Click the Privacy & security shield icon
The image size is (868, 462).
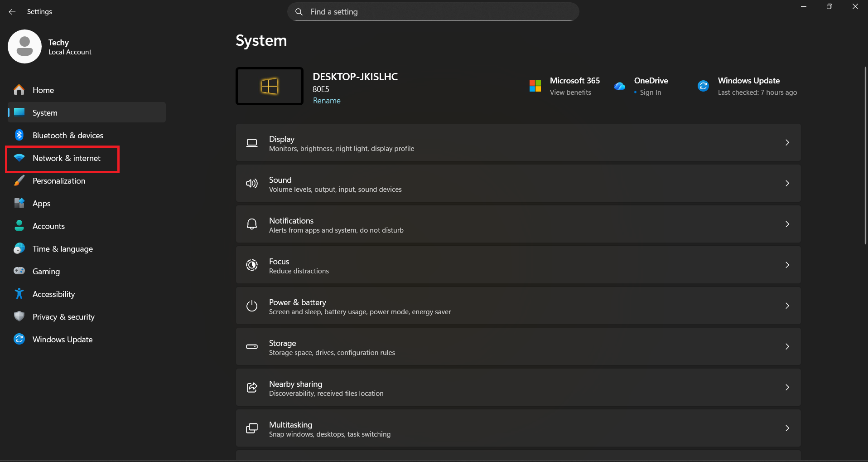click(x=19, y=316)
